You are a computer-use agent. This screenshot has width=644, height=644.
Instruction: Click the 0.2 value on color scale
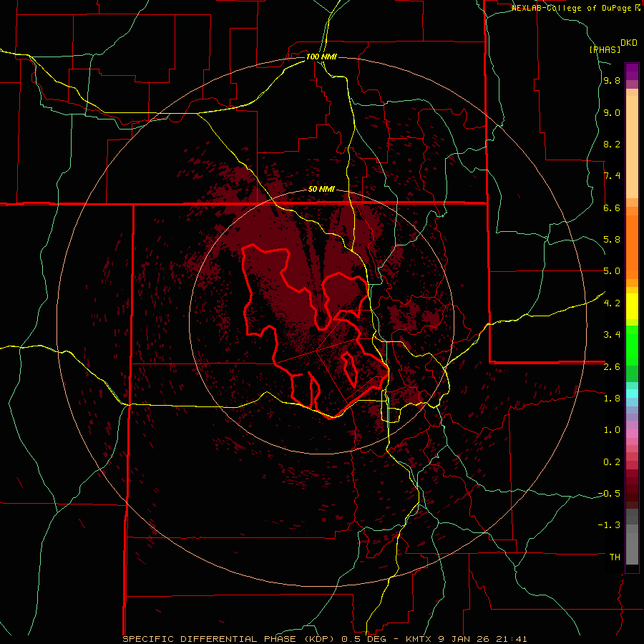(x=612, y=462)
